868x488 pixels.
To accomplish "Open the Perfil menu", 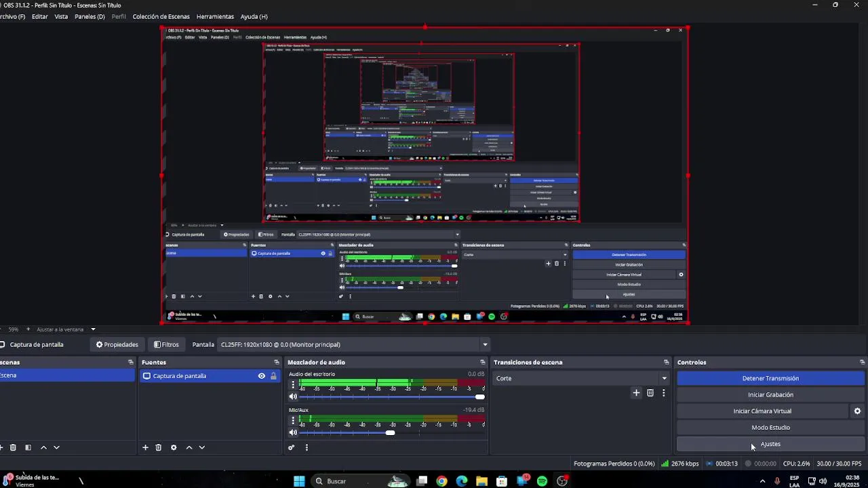I will pyautogui.click(x=119, y=16).
